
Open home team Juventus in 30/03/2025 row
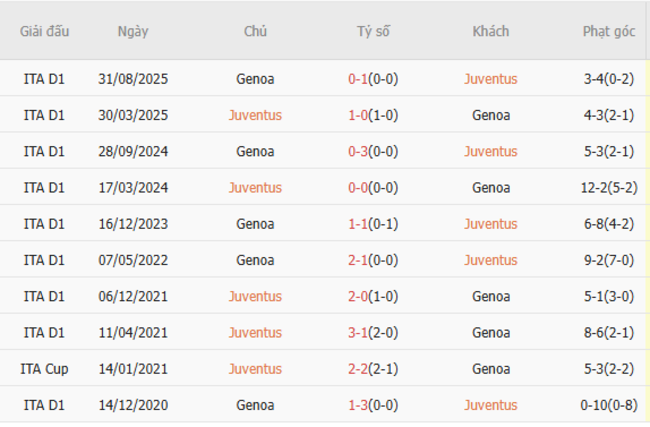[x=255, y=115]
